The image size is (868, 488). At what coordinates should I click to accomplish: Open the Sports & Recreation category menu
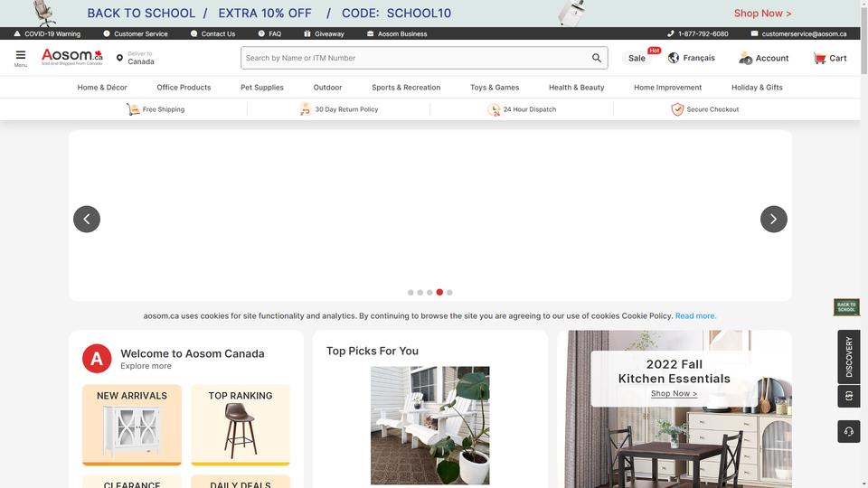[x=406, y=88]
